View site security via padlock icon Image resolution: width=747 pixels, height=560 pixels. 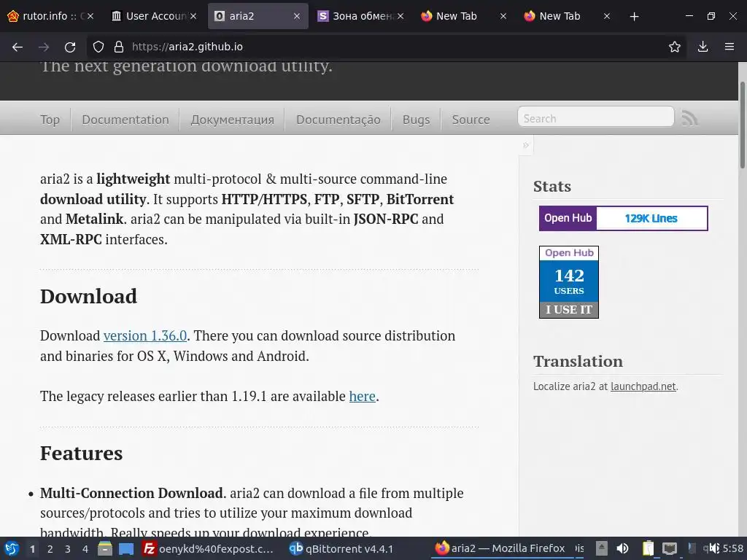pyautogui.click(x=119, y=47)
